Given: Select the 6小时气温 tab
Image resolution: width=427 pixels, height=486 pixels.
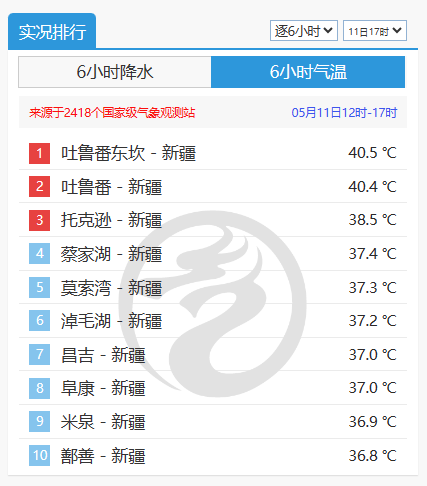Looking at the screenshot, I should coord(308,72).
